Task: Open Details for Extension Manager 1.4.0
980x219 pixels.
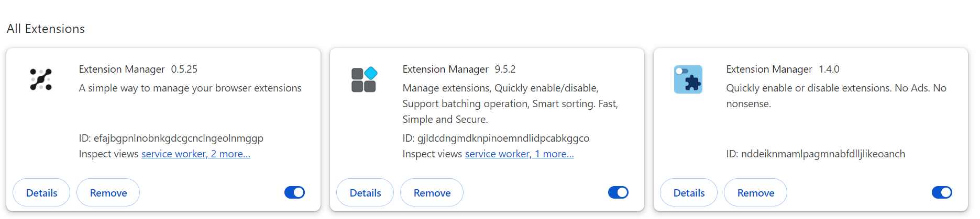Action: click(x=689, y=192)
